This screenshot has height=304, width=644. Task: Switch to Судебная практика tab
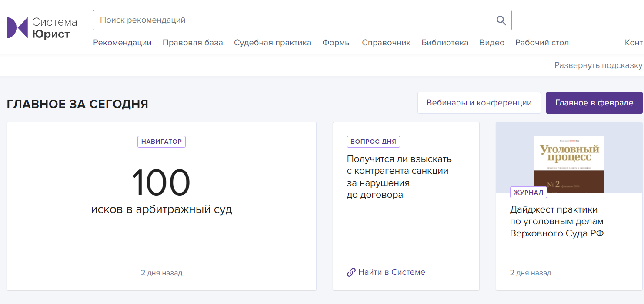pos(273,43)
